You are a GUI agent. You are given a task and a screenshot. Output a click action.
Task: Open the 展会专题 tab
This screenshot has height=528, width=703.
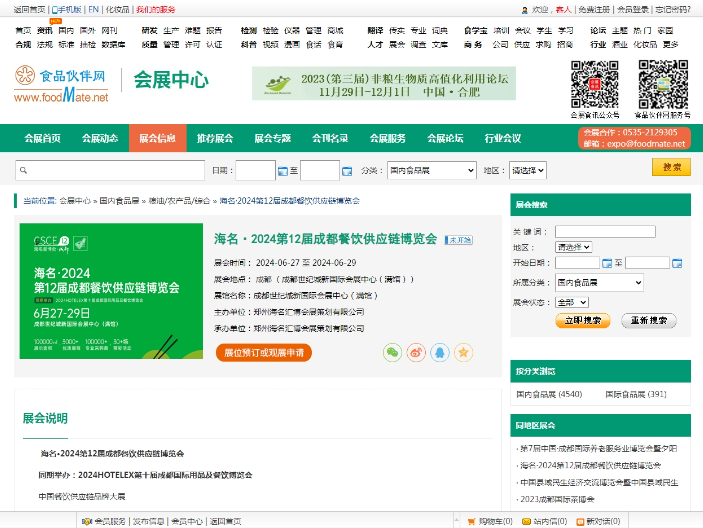coord(273,138)
